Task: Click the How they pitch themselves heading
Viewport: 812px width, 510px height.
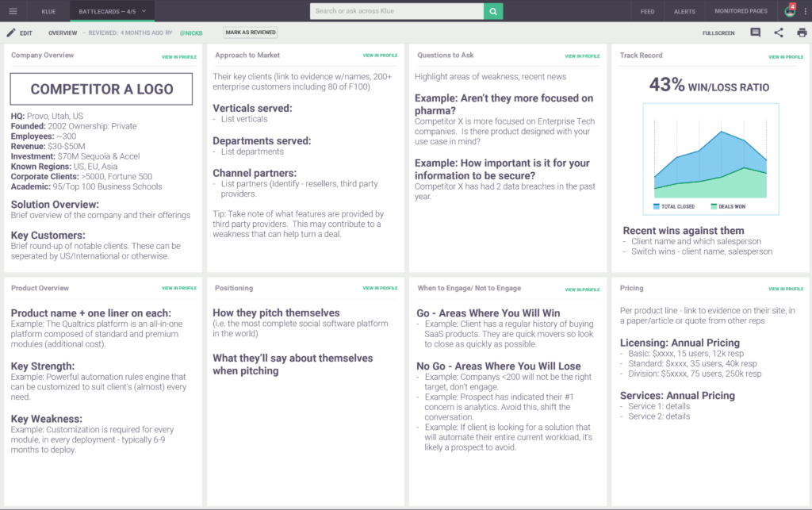Action: tap(276, 313)
